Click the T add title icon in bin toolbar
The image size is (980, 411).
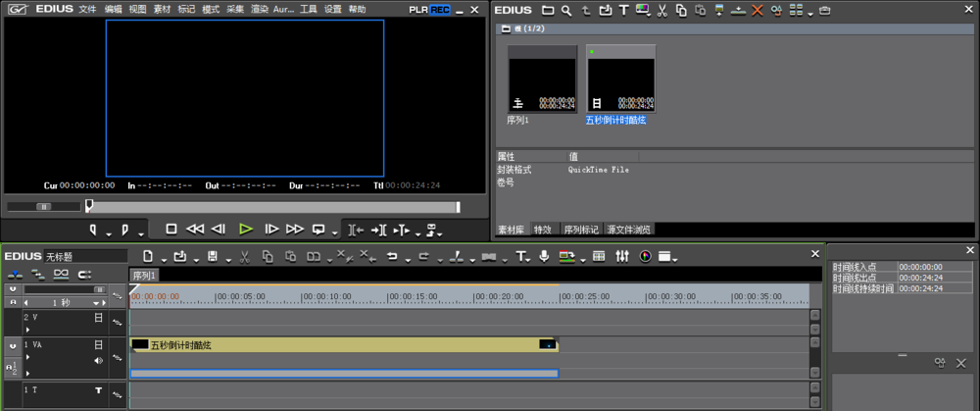(x=623, y=11)
